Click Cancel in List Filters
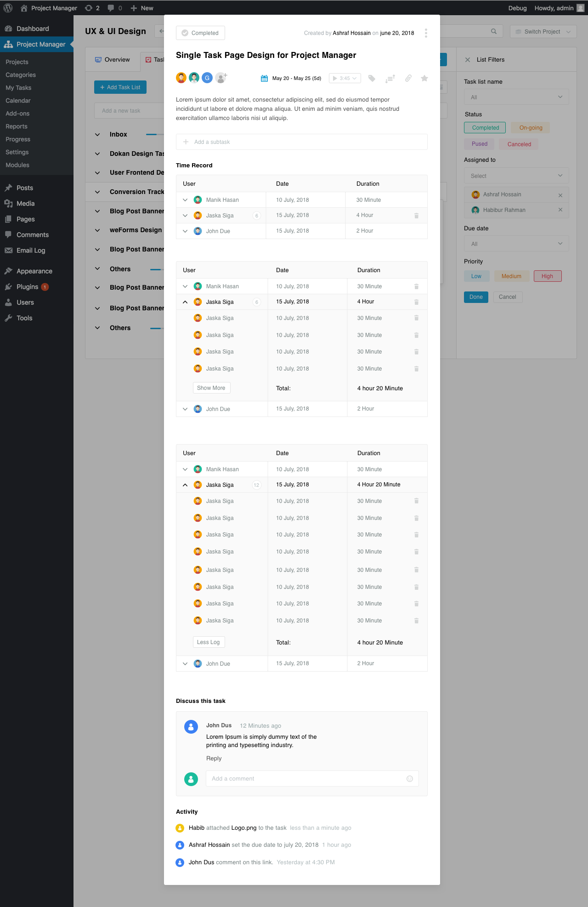Screen dimensions: 588x907 pyautogui.click(x=508, y=297)
